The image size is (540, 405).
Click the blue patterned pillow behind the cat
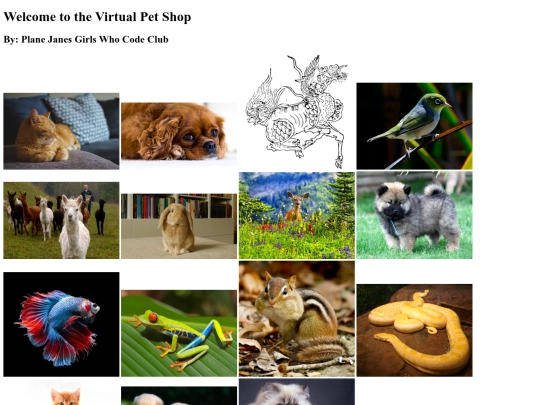(x=79, y=117)
